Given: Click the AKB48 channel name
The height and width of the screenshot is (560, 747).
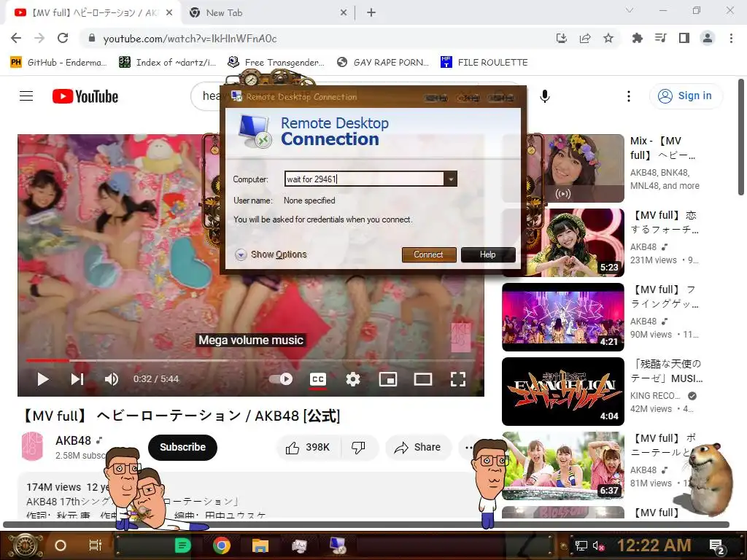Looking at the screenshot, I should 74,440.
